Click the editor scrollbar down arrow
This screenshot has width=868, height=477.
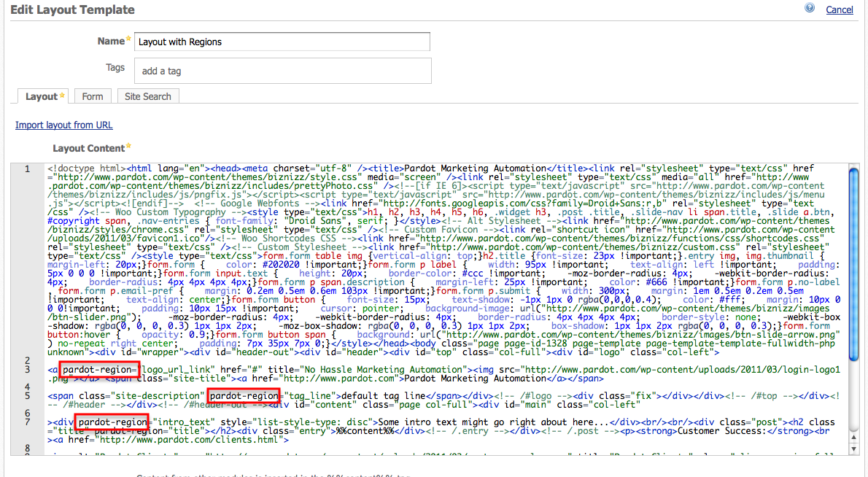point(853,449)
